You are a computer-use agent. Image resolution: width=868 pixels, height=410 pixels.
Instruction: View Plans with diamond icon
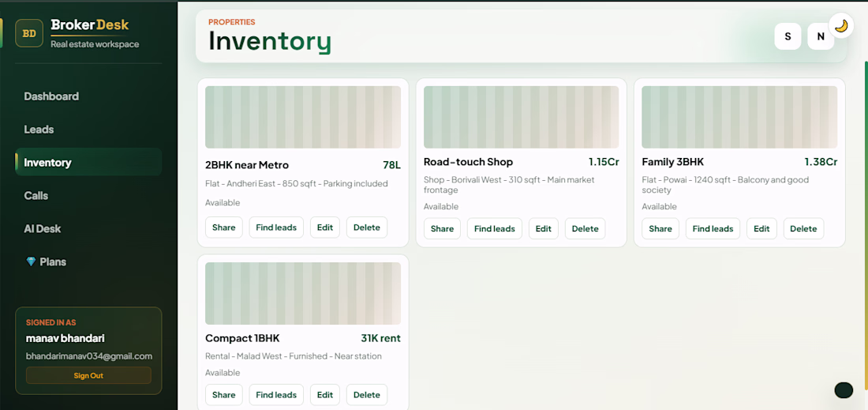[47, 261]
